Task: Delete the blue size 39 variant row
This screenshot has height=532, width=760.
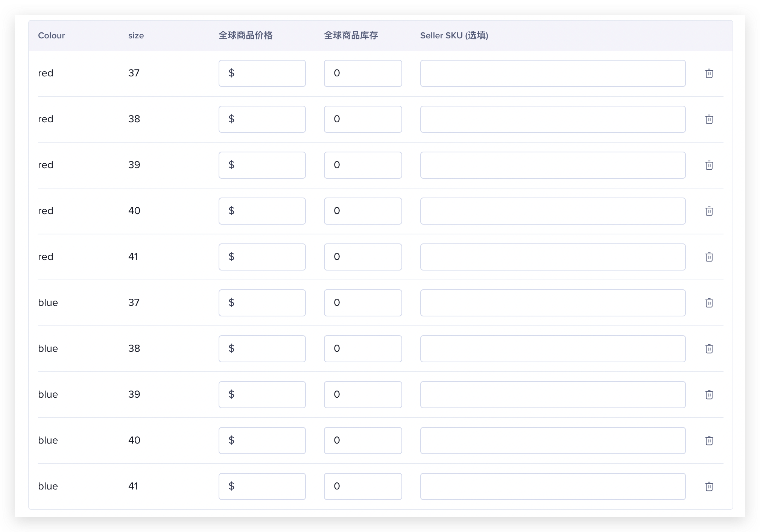Action: pyautogui.click(x=709, y=394)
